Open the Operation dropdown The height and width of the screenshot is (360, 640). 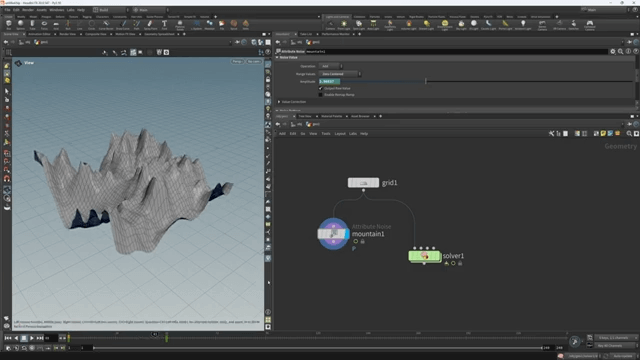pos(331,66)
